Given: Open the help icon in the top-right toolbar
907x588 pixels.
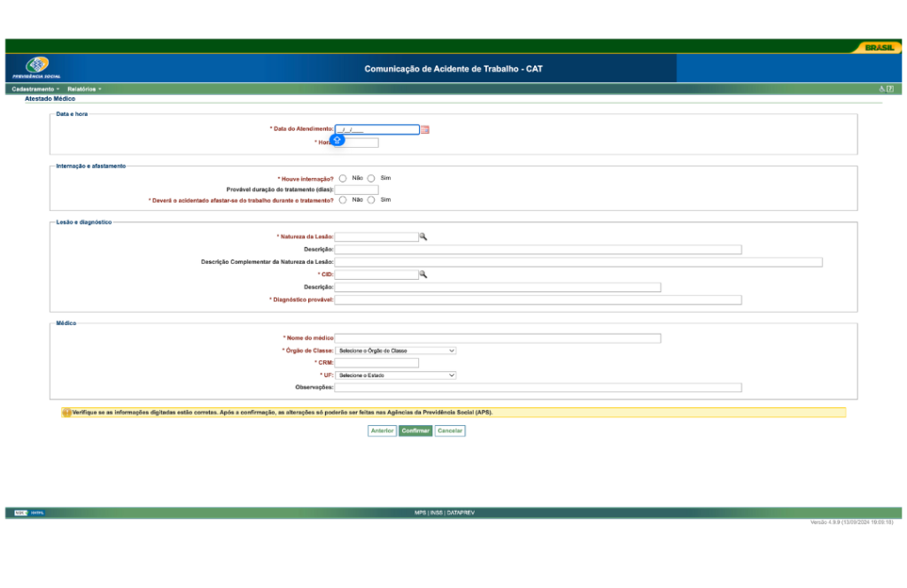Looking at the screenshot, I should tap(889, 89).
